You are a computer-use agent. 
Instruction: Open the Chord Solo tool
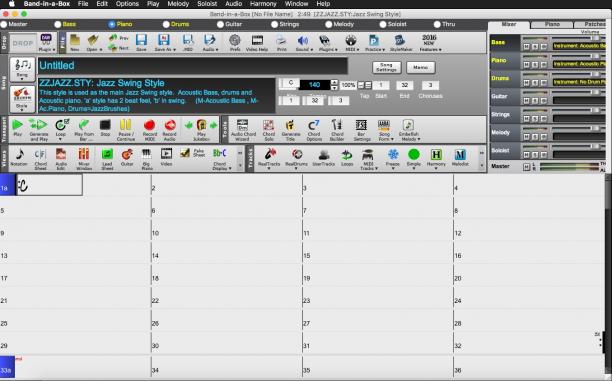pyautogui.click(x=269, y=130)
